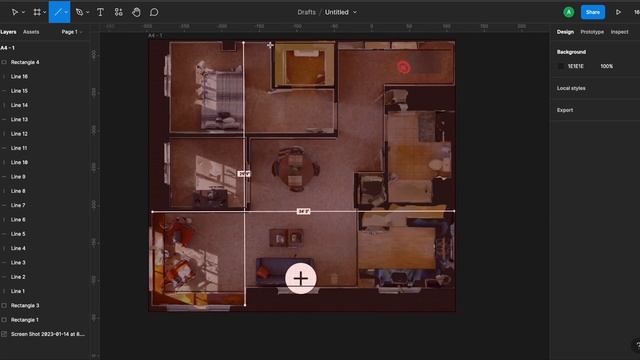Click the Rectangle 3 layer icon

coord(4,305)
